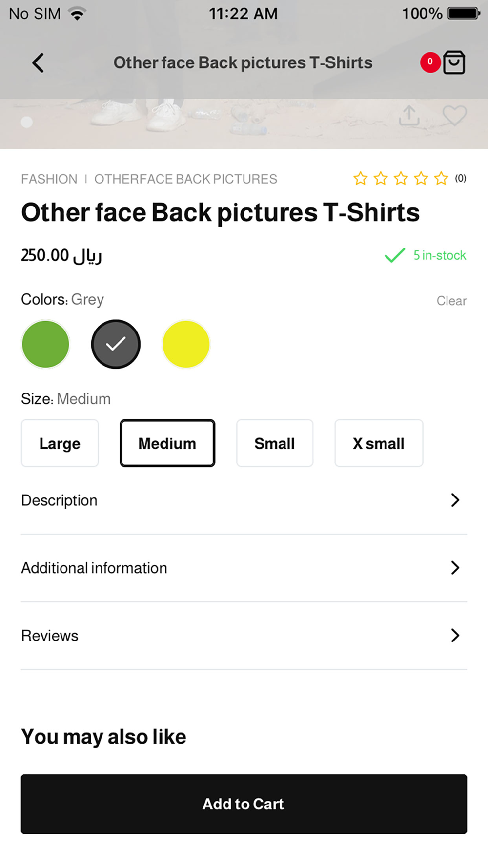Tap the share upload icon
The image size is (488, 868).
tap(409, 116)
